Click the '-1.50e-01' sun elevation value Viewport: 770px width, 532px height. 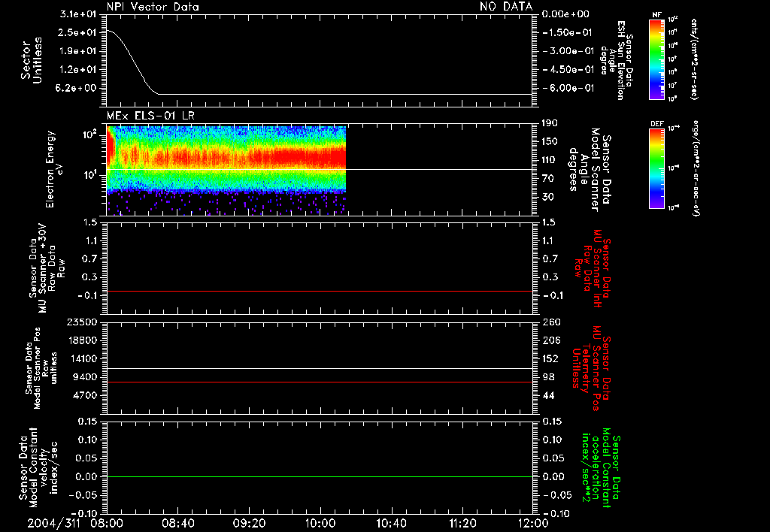pos(568,32)
